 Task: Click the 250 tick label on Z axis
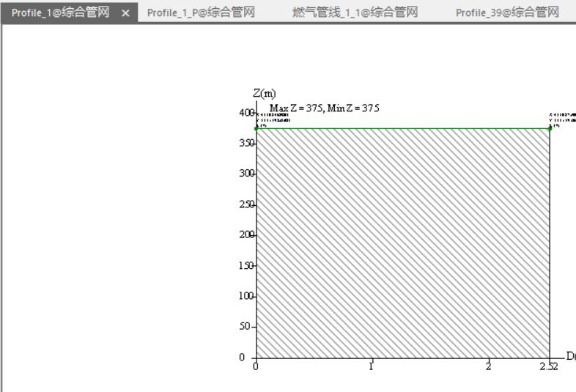pos(246,204)
